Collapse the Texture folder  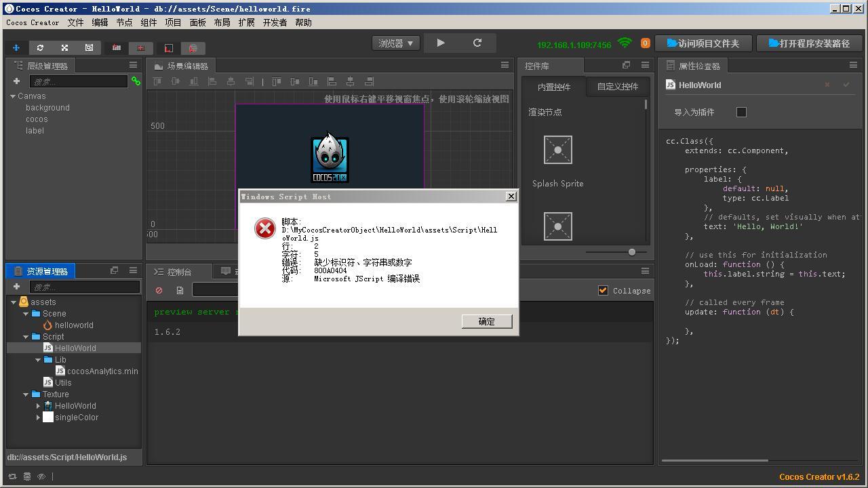tap(26, 394)
